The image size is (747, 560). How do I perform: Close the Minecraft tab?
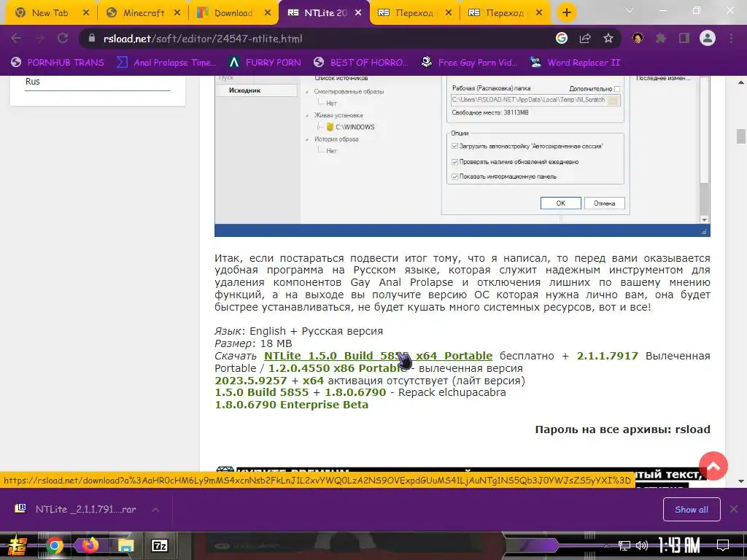[177, 13]
